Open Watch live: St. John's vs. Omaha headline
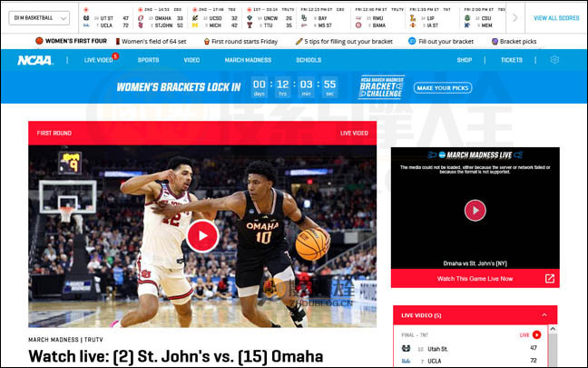 (176, 357)
